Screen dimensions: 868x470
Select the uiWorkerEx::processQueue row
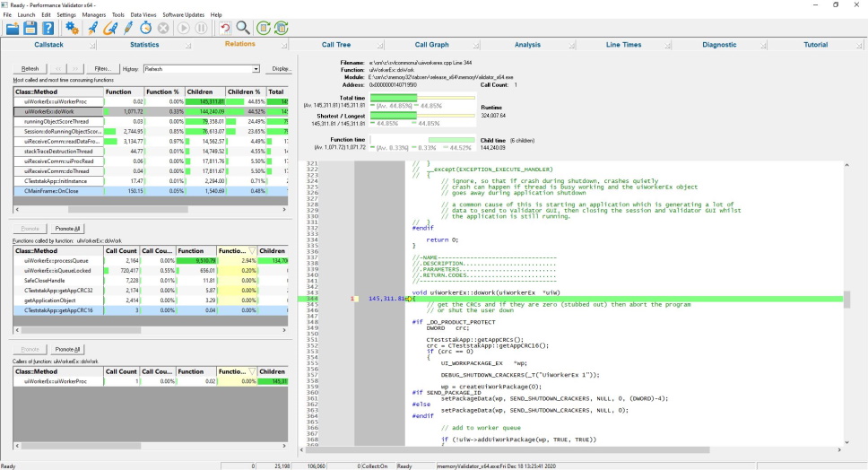coord(151,261)
